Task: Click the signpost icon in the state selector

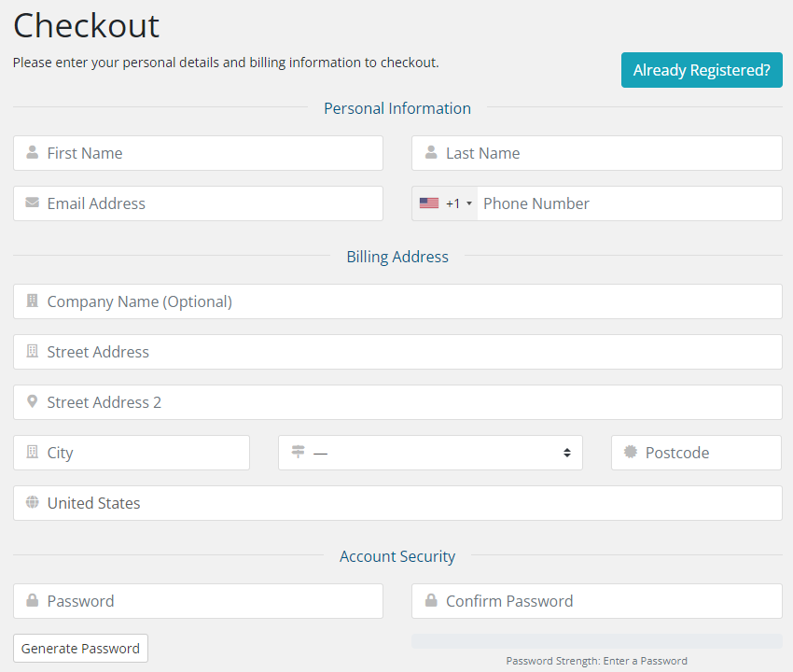Action: point(299,453)
